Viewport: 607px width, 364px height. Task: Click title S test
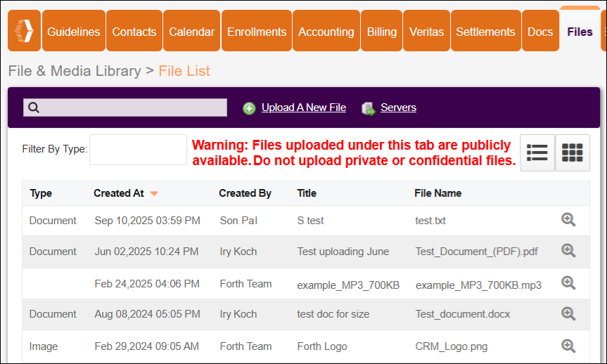click(x=310, y=221)
